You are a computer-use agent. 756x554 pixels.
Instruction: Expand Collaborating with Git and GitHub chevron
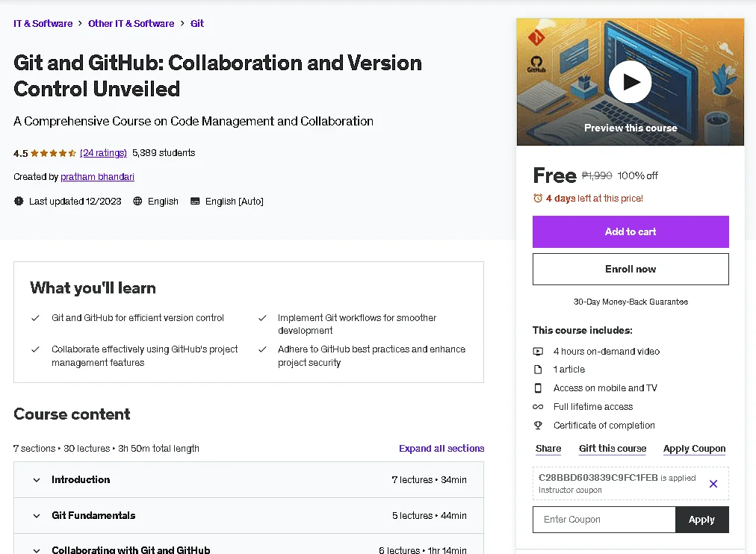(x=37, y=550)
